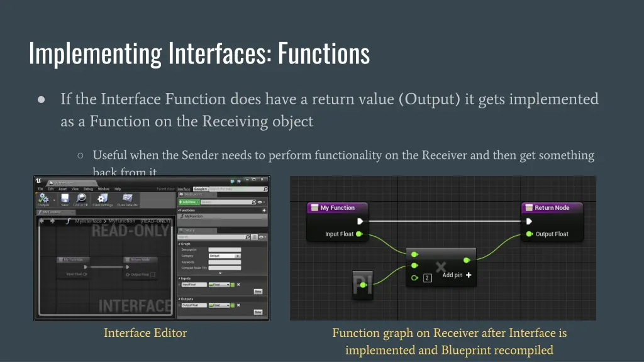
Task: Click New button under Outputs section
Action: click(258, 312)
